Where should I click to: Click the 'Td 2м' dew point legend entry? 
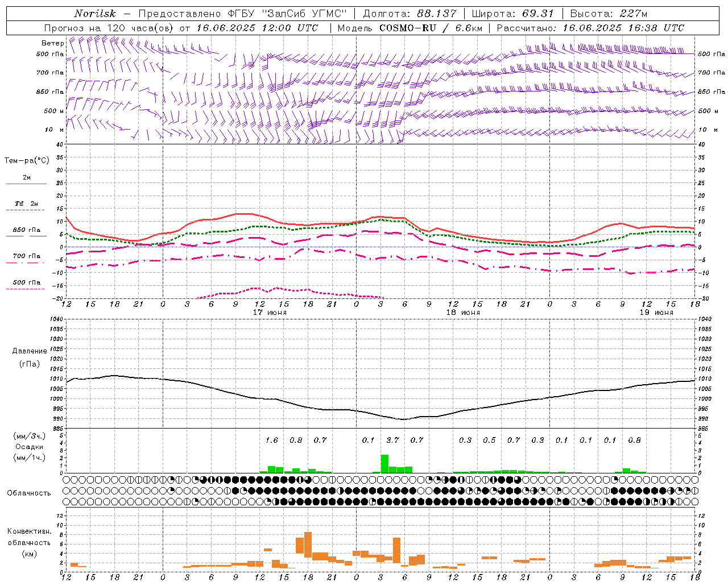tap(27, 203)
